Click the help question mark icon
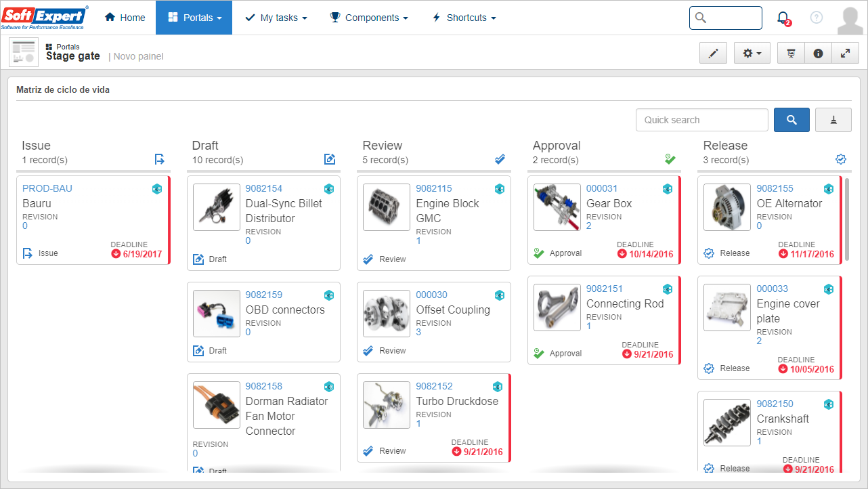868x489 pixels. tap(817, 18)
